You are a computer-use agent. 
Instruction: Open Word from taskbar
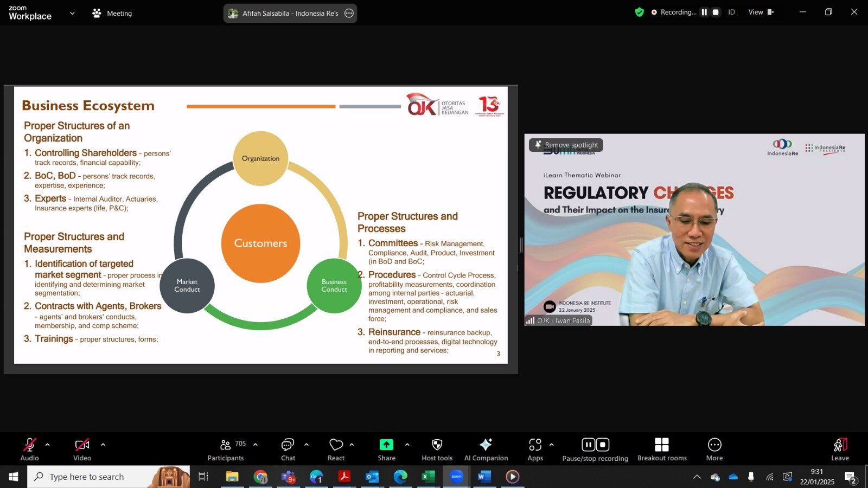(x=484, y=477)
